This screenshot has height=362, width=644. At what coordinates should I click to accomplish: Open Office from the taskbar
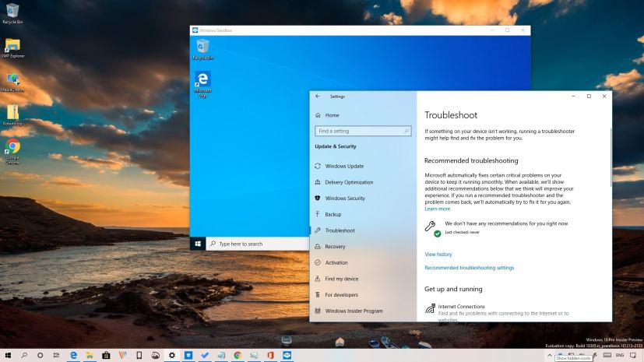coord(270,355)
